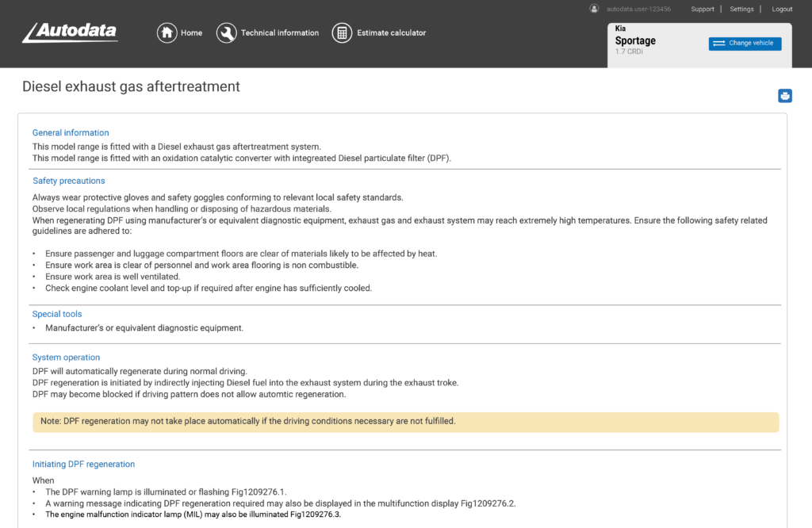Click the Estimate calculator icon
812x528 pixels.
pyautogui.click(x=342, y=33)
